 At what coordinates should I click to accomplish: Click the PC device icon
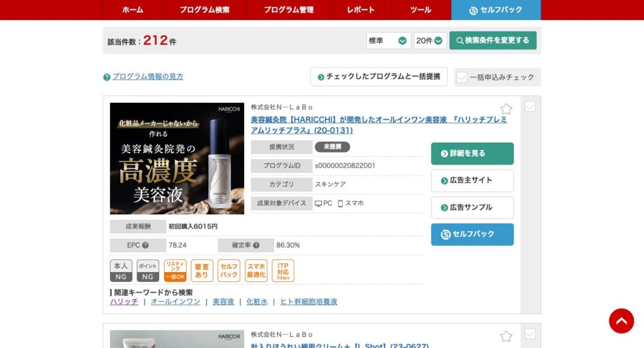pos(319,204)
